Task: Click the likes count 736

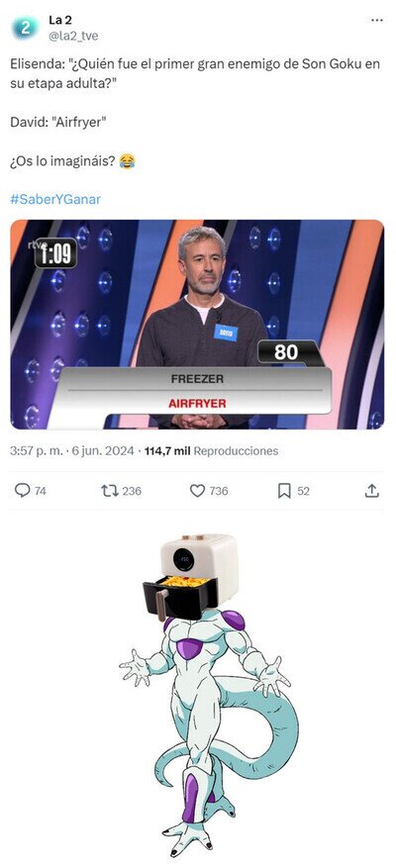Action: (218, 491)
